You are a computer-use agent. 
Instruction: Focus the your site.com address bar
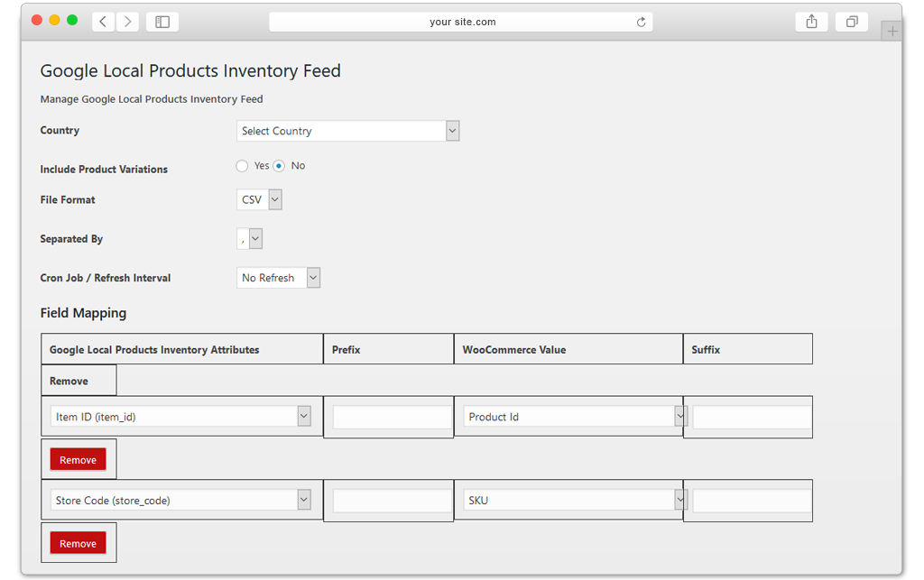tap(461, 22)
